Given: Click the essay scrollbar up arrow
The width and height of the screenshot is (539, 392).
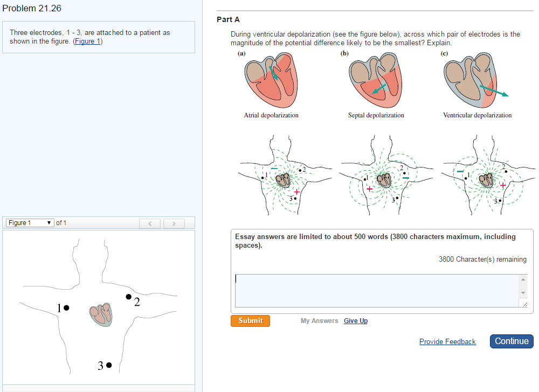Looking at the screenshot, I should point(523,279).
